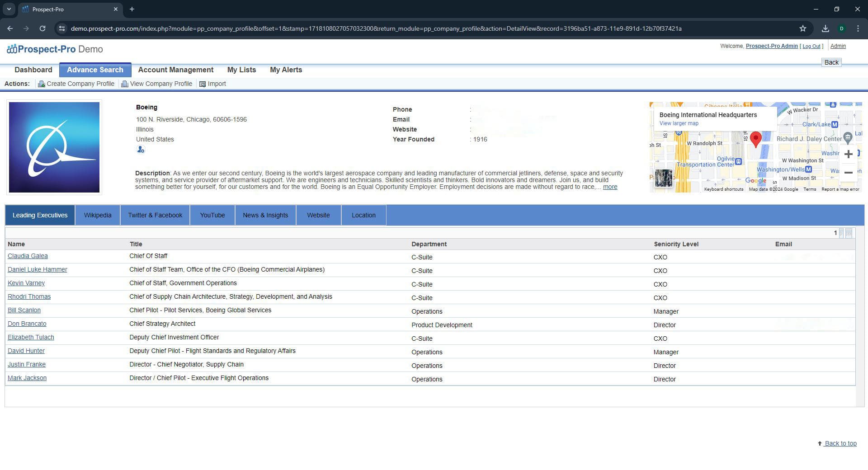This screenshot has width=868, height=470.
Task: Select the Advance Search menu
Action: point(95,70)
